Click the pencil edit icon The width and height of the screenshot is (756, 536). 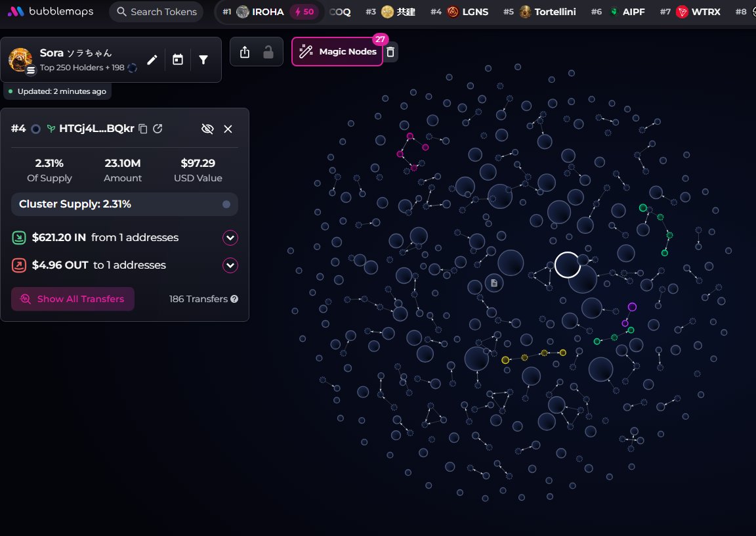pos(152,60)
